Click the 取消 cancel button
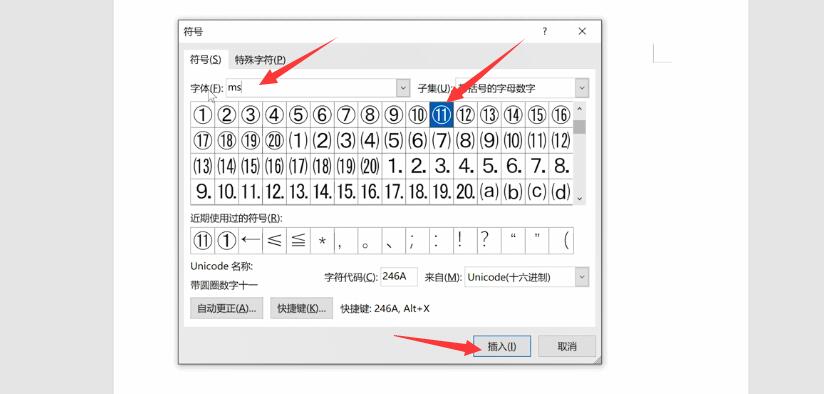 [567, 346]
